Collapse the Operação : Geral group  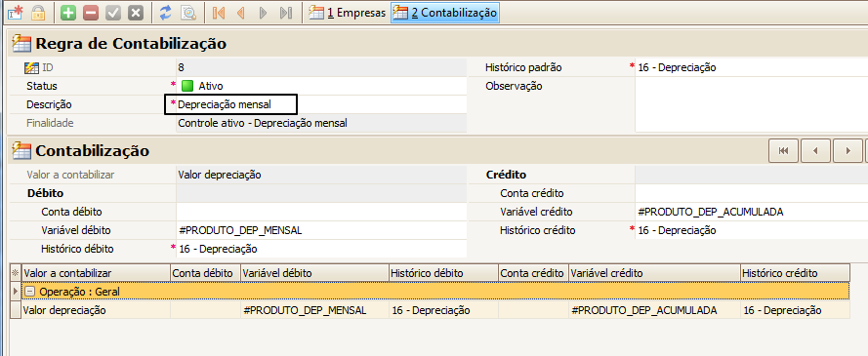coord(31,292)
